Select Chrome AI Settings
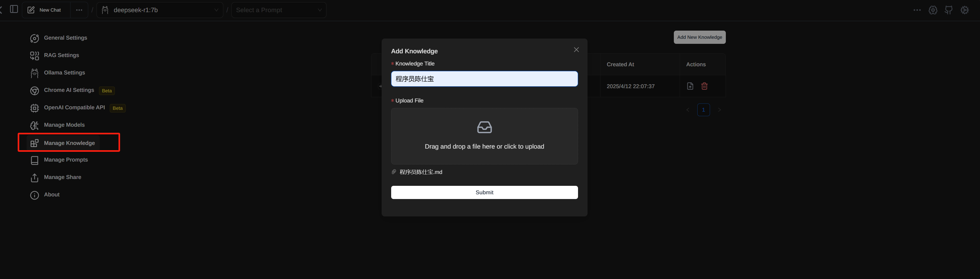980x279 pixels. (68, 90)
